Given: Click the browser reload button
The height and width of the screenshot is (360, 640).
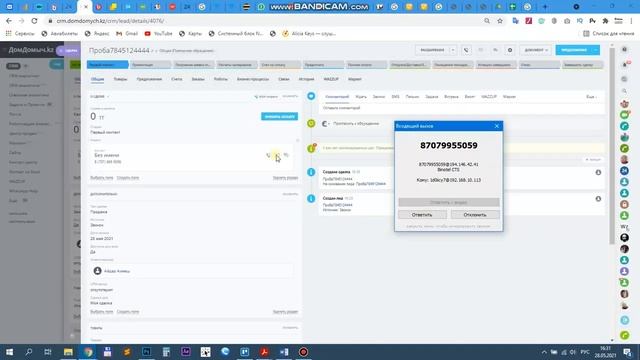Looking at the screenshot, I should (34, 21).
